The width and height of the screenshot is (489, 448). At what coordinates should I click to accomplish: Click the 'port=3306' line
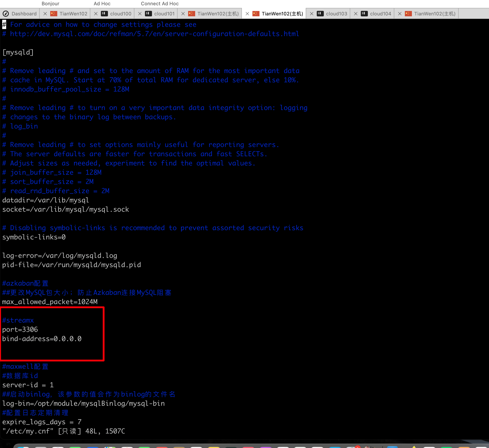pyautogui.click(x=20, y=329)
